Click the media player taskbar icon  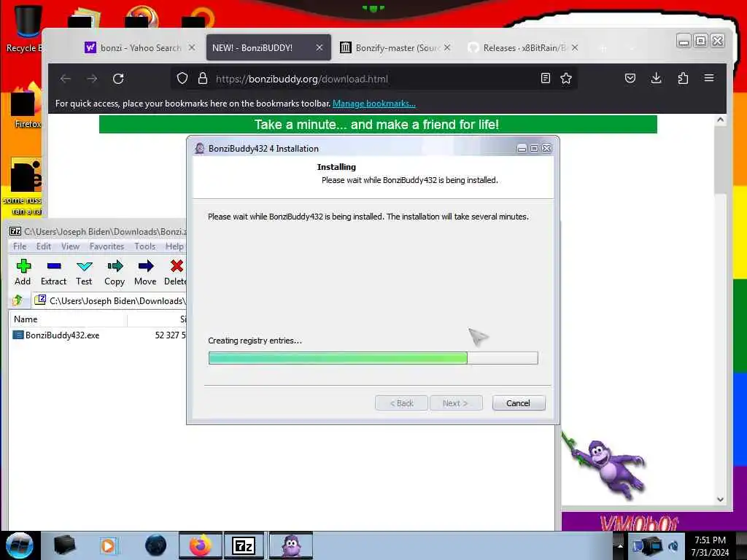point(108,545)
